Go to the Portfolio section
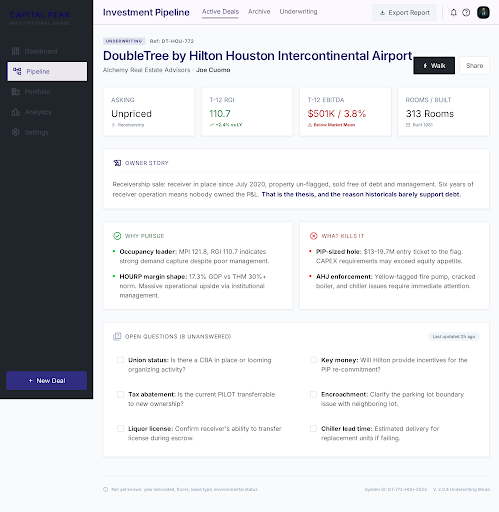499x512 pixels. click(x=47, y=92)
